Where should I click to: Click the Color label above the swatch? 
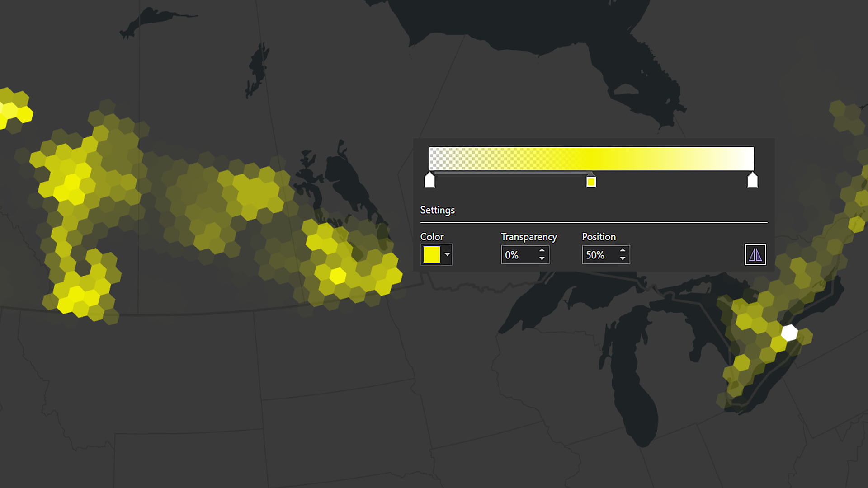point(432,236)
